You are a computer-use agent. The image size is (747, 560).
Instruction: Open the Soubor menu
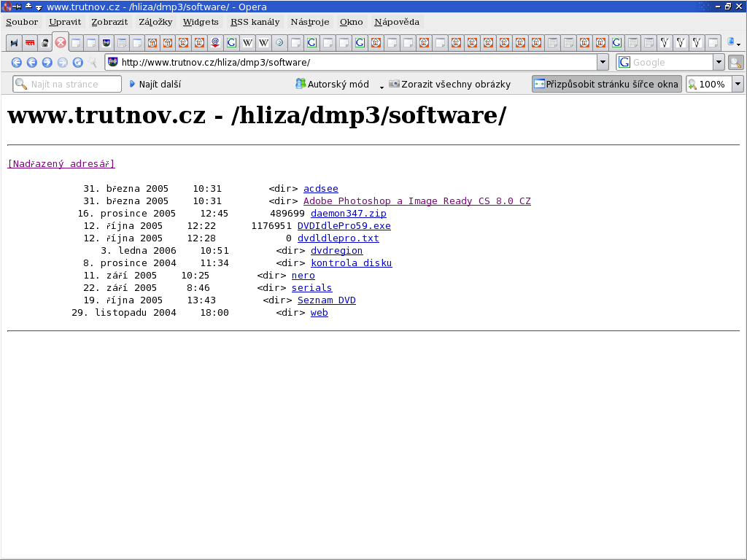click(x=22, y=22)
